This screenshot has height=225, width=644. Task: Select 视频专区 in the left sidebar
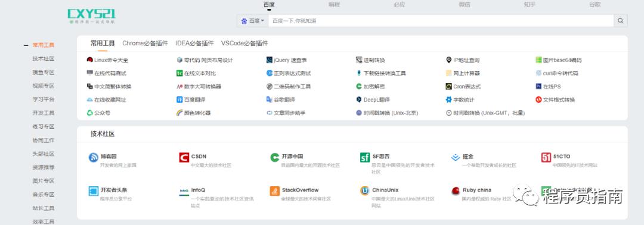point(44,86)
